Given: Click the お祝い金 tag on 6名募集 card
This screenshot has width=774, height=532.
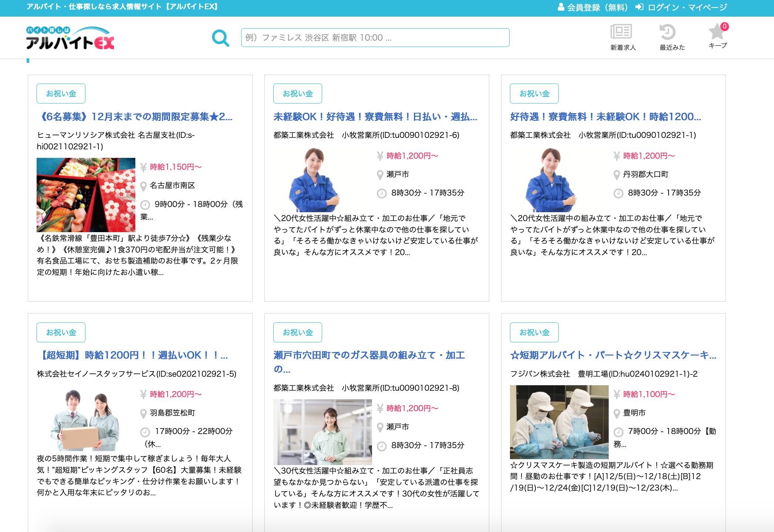Looking at the screenshot, I should [x=61, y=94].
